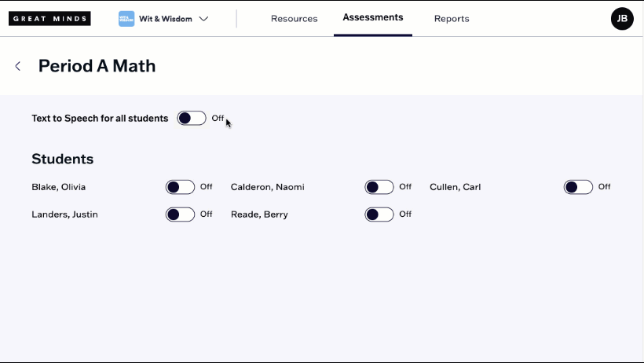Expand the Wit & Wisdom dropdown chevron
Image resolution: width=644 pixels, height=363 pixels.
203,19
